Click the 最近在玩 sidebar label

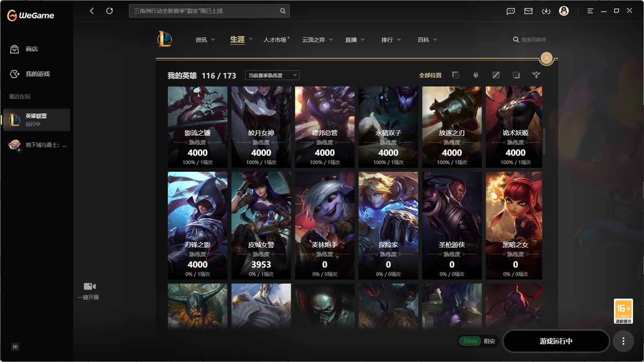tap(20, 97)
